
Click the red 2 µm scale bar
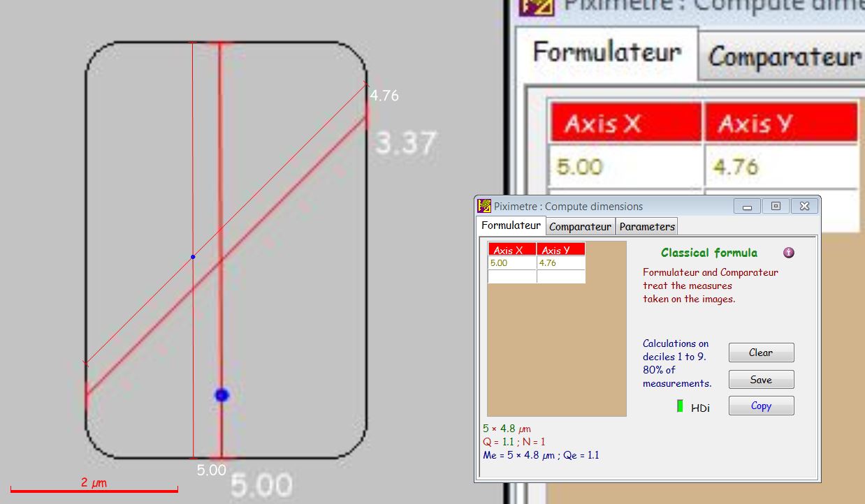pyautogui.click(x=94, y=490)
